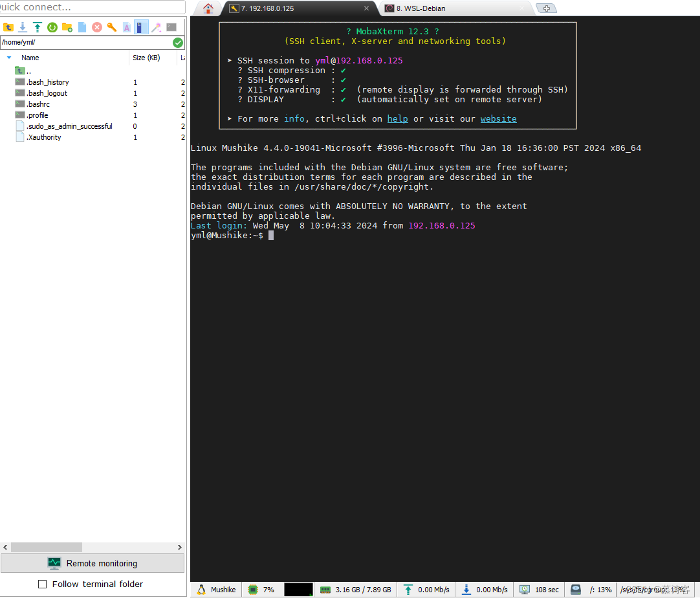The image size is (700, 600).
Task: Open the website link in terminal banner
Action: [x=498, y=119]
